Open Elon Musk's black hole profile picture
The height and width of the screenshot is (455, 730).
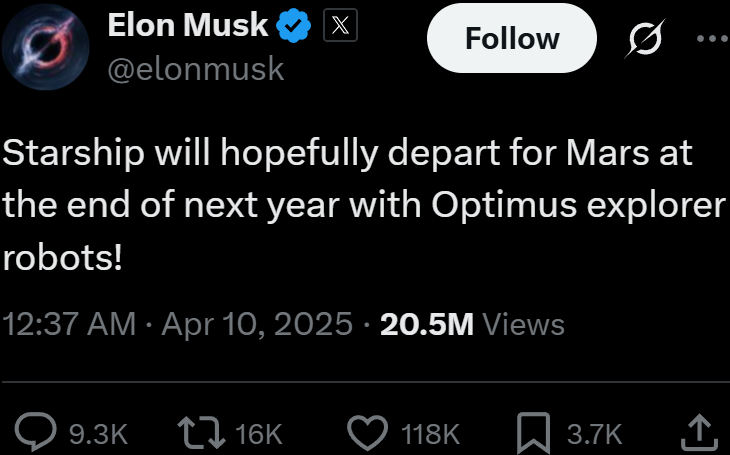click(45, 47)
